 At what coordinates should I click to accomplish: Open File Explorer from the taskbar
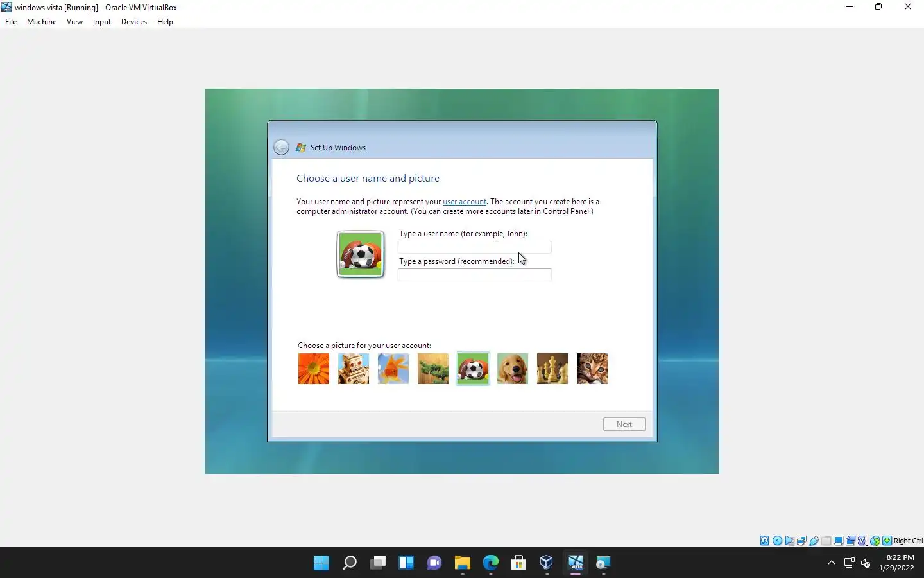pos(462,563)
